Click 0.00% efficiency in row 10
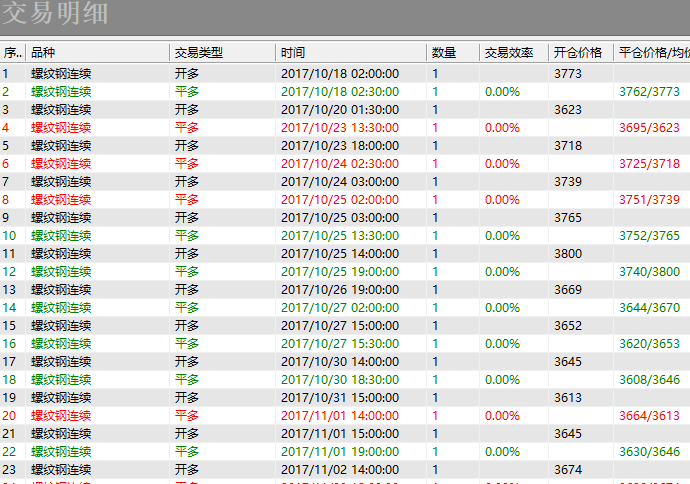The image size is (690, 484). coord(502,236)
